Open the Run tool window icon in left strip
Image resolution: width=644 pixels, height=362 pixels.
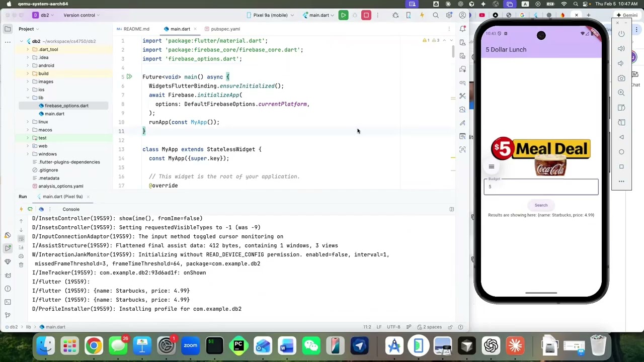(x=8, y=248)
